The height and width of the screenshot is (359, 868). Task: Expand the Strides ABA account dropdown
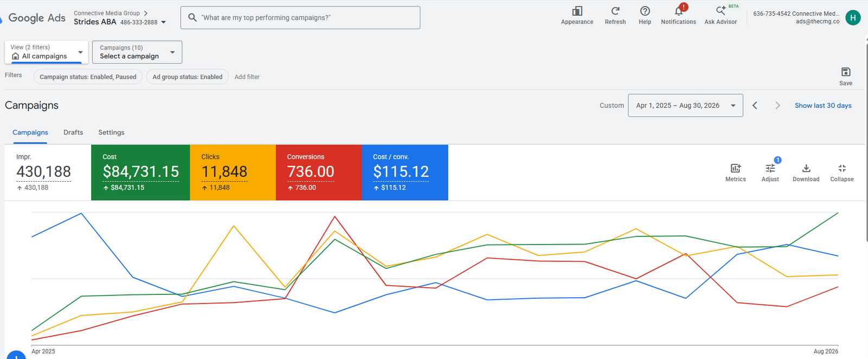(x=163, y=22)
